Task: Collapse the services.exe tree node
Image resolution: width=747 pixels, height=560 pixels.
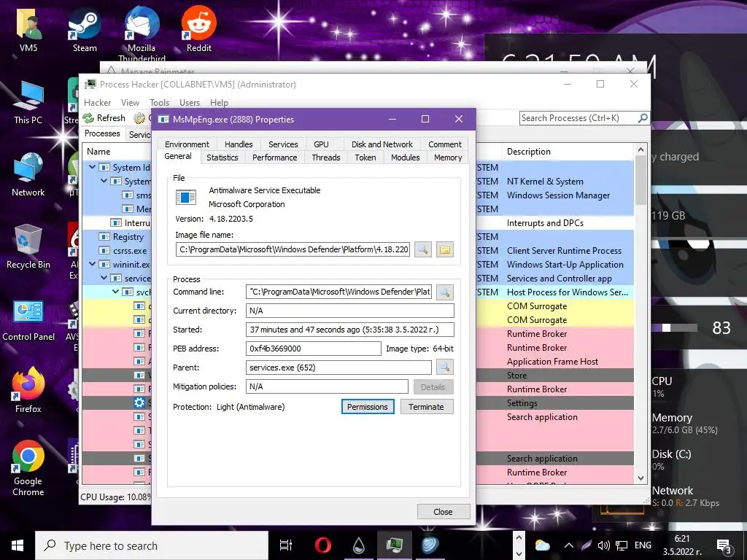Action: pyautogui.click(x=104, y=278)
